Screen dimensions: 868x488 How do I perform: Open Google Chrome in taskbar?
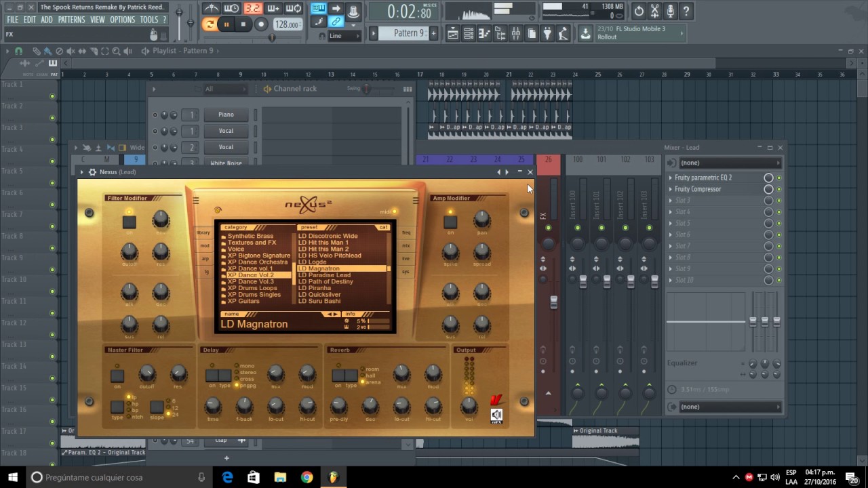307,477
